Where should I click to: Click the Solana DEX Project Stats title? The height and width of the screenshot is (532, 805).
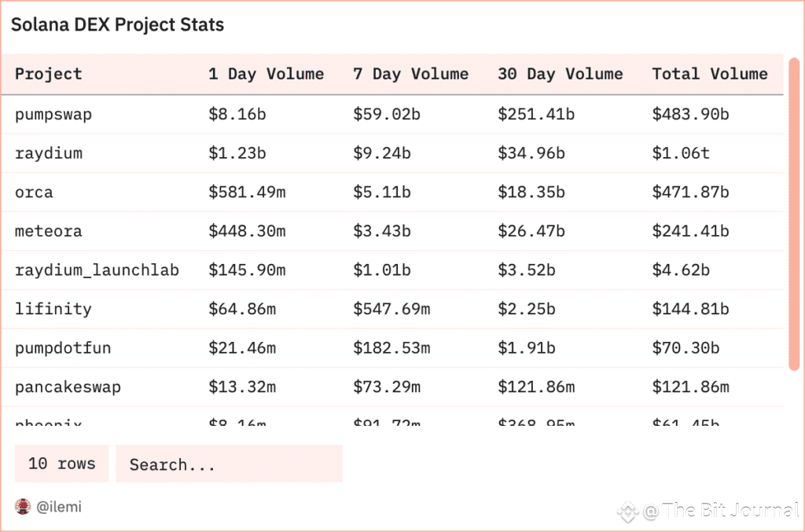[x=118, y=24]
